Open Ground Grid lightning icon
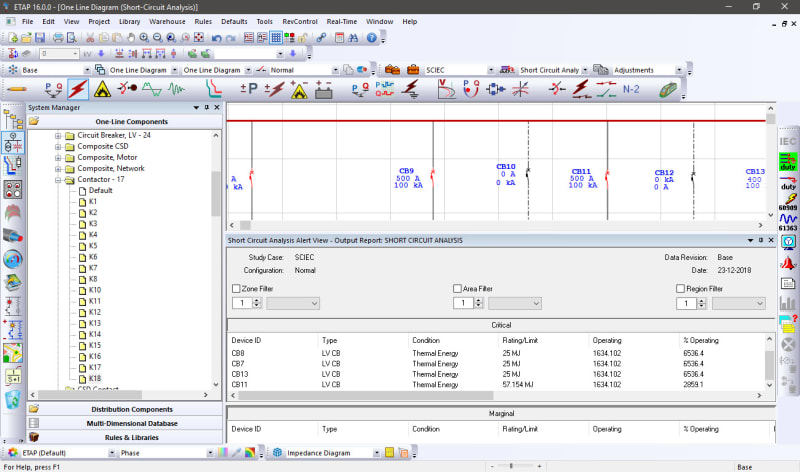 410,89
